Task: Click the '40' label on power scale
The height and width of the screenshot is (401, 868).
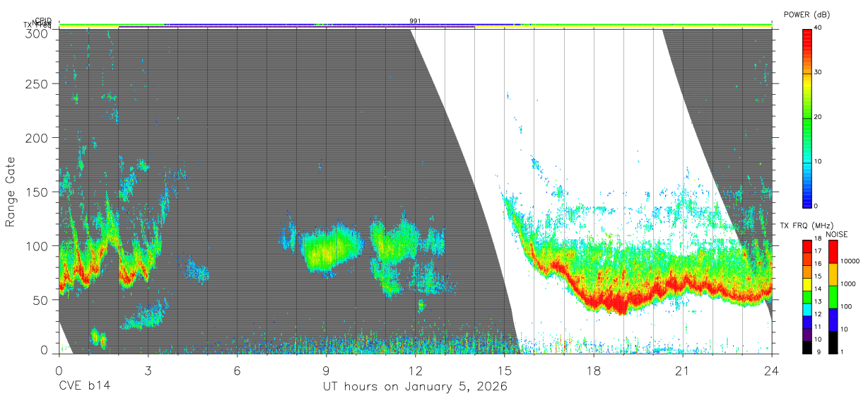Action: tap(819, 28)
